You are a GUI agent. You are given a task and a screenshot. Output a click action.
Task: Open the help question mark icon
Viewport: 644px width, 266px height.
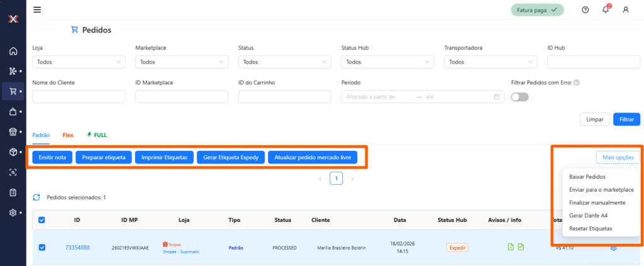tap(585, 9)
